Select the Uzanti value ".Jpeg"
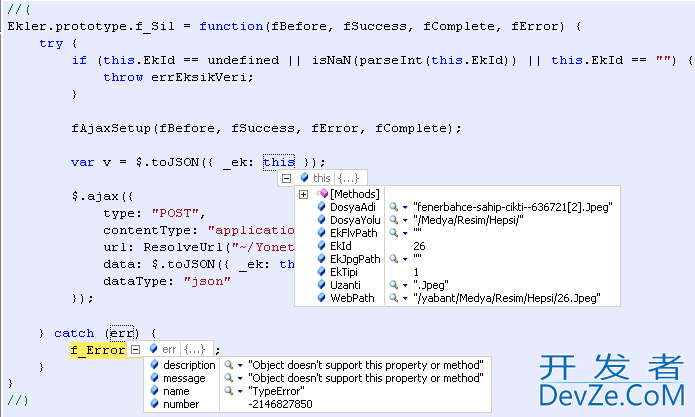Viewport: 695px width, 417px height. pos(431,285)
